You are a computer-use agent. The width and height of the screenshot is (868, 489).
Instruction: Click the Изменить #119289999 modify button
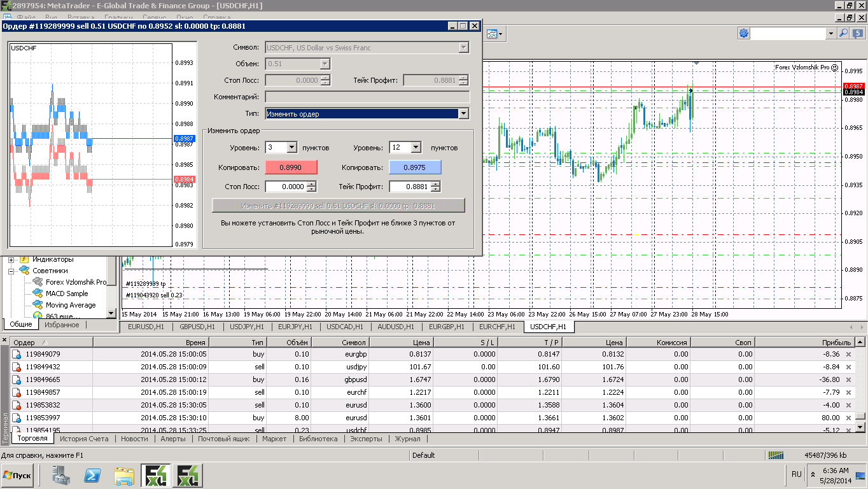point(338,206)
